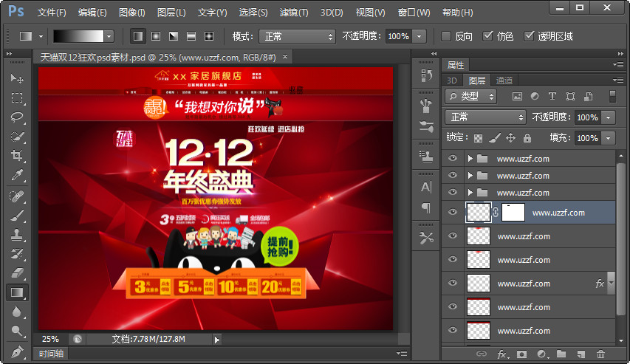Hide the second www.uzzf.com group
Image resolution: width=630 pixels, height=364 pixels.
click(453, 176)
